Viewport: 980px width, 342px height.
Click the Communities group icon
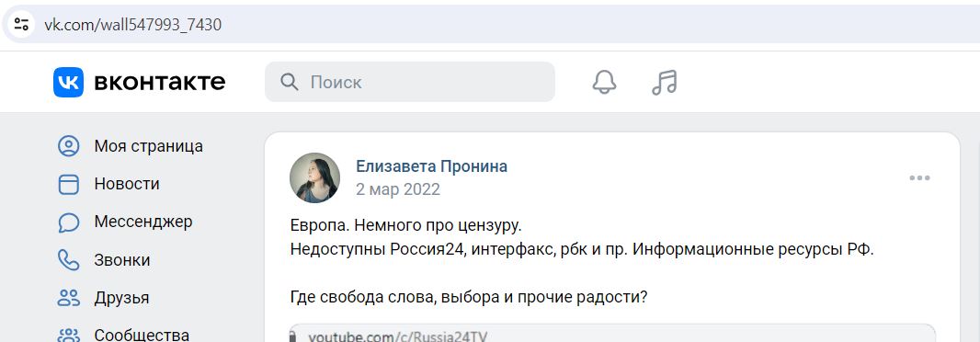[x=69, y=336]
